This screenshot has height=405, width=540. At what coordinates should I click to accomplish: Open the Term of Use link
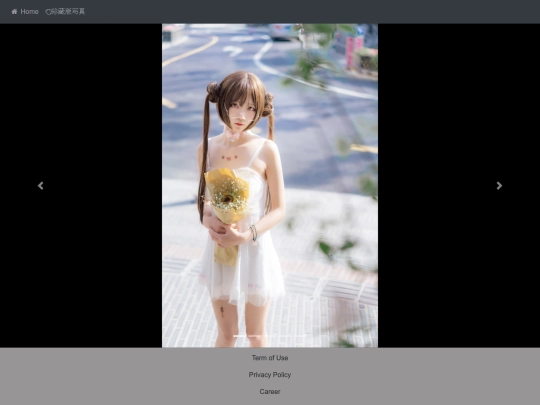tap(270, 358)
